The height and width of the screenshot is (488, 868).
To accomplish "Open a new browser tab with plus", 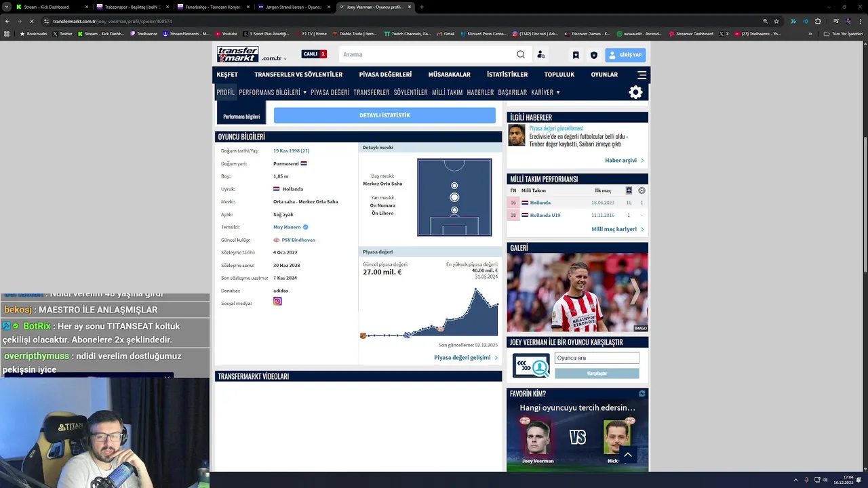I will (422, 7).
